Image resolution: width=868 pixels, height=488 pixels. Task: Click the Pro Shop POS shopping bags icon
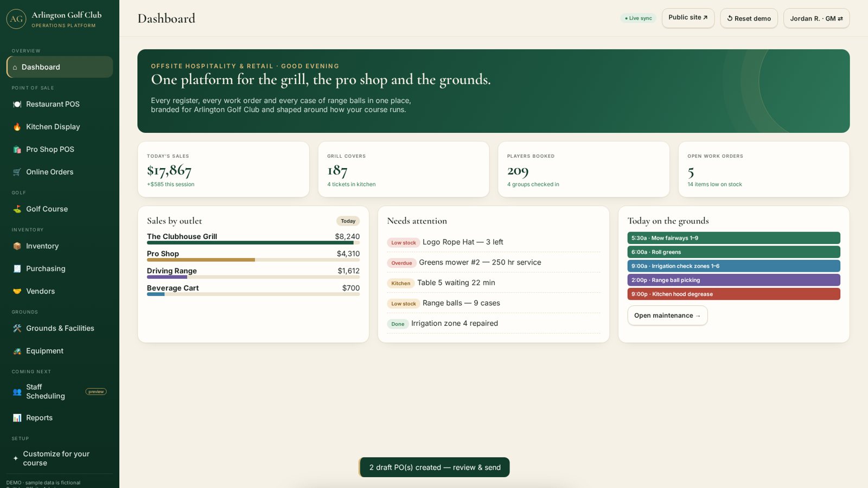[17, 150]
